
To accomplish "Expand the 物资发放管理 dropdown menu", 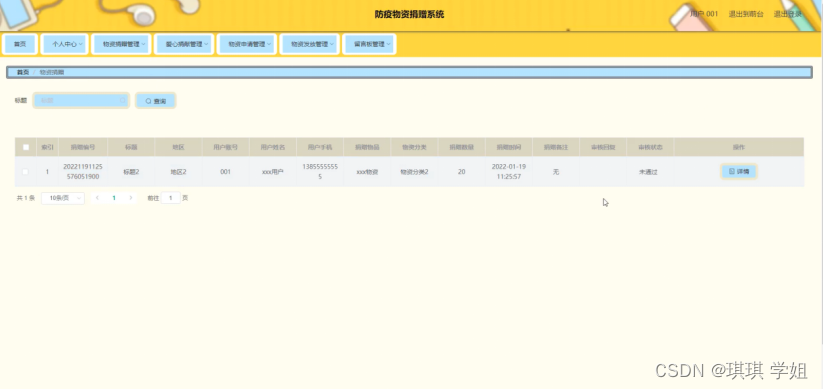I will 310,45.
